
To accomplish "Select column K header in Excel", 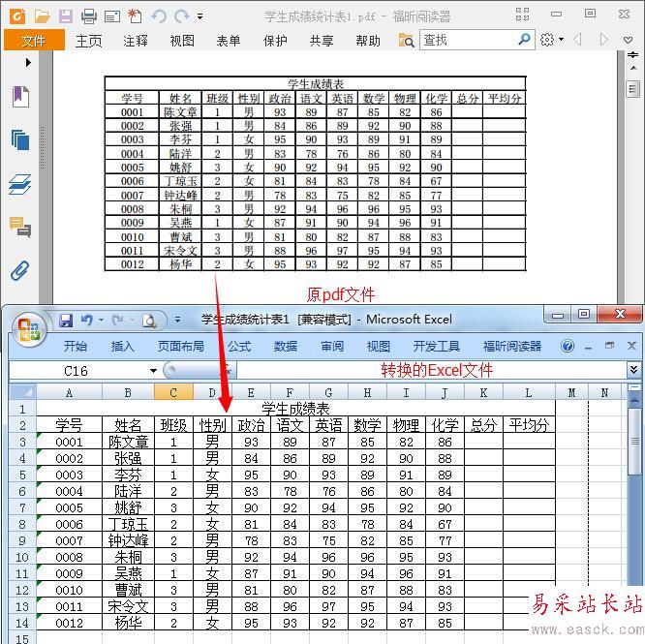I will (483, 392).
